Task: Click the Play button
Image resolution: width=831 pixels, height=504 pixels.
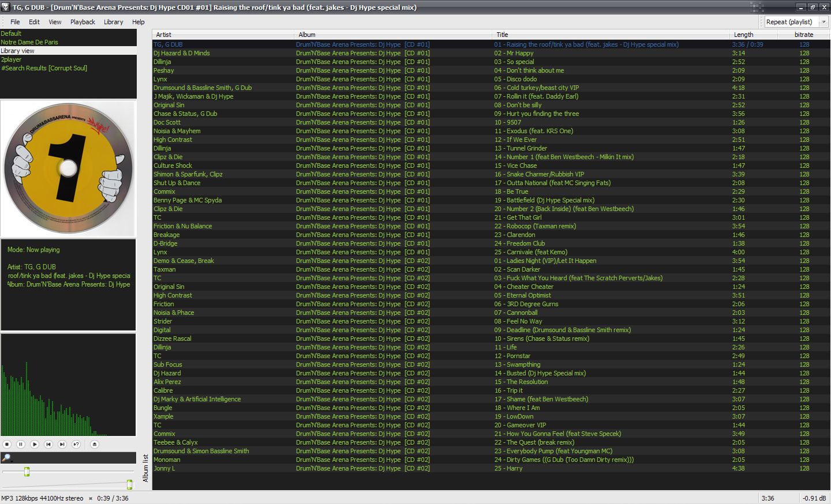Action: [x=35, y=444]
